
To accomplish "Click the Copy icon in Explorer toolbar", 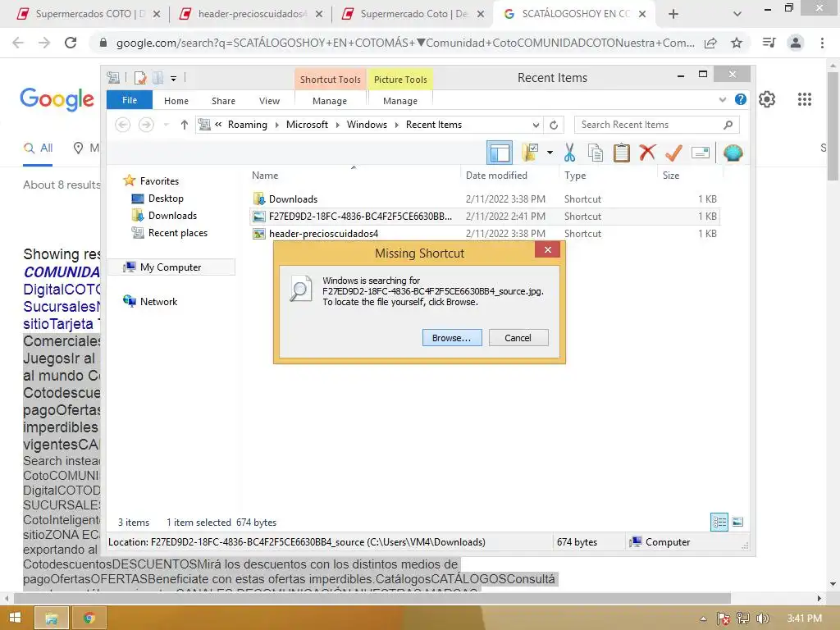I will tap(596, 153).
